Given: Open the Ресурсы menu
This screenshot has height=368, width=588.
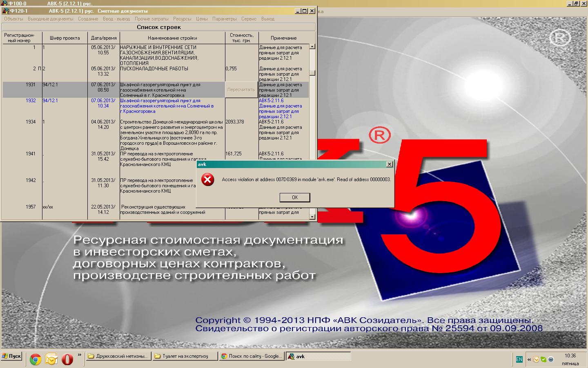Looking at the screenshot, I should pos(182,19).
